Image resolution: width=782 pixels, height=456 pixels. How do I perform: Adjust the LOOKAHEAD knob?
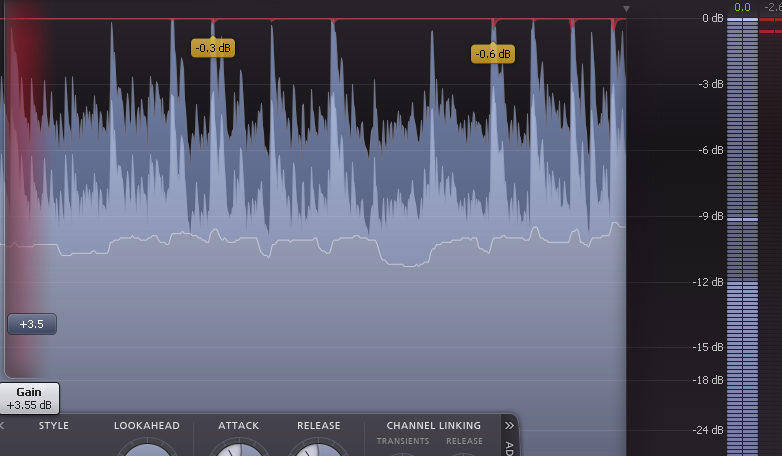point(147,448)
